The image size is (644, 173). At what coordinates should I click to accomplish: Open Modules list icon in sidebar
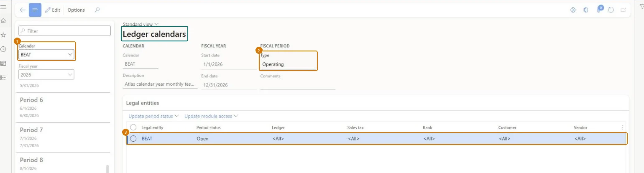(x=3, y=77)
